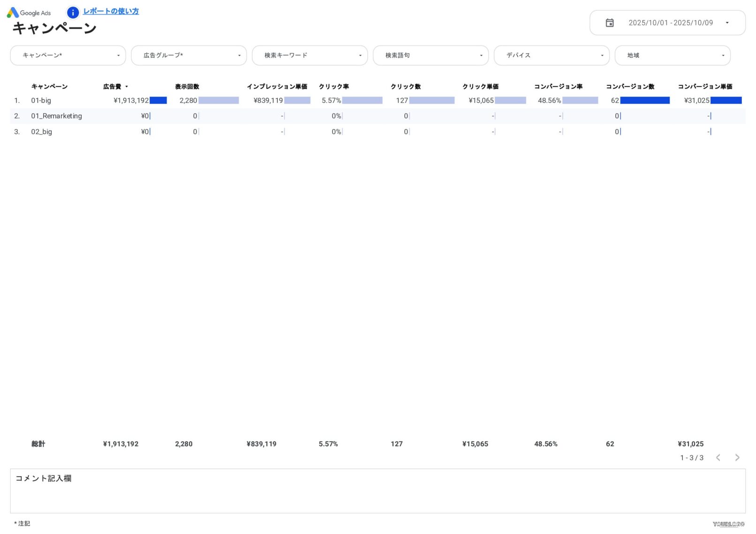Select the 01-big campaign row
The height and width of the screenshot is (534, 756).
(41, 100)
